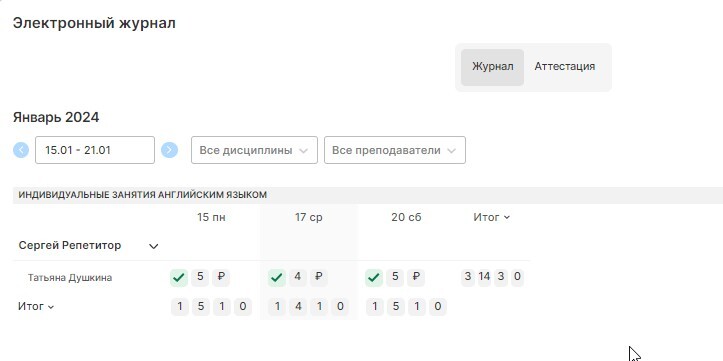Expand the Итог column header dropdown
This screenshot has height=361, width=723.
(x=492, y=217)
